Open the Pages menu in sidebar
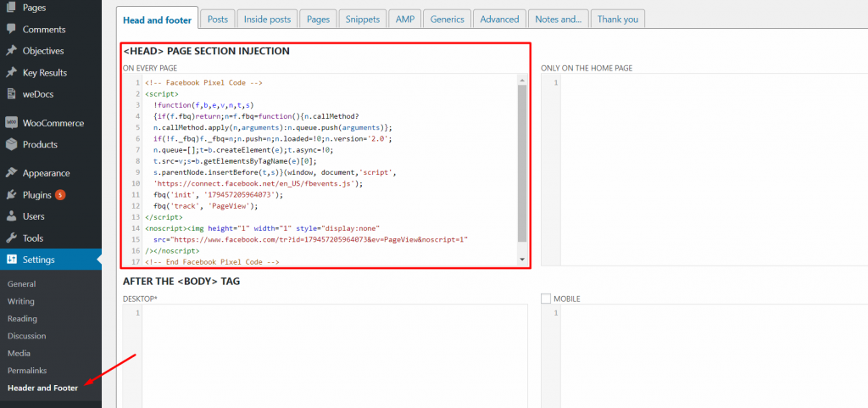868x408 pixels. 34,8
